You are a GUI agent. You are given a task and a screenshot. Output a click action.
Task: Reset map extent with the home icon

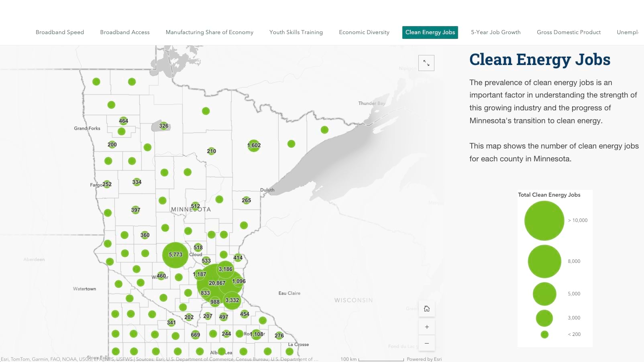point(426,309)
